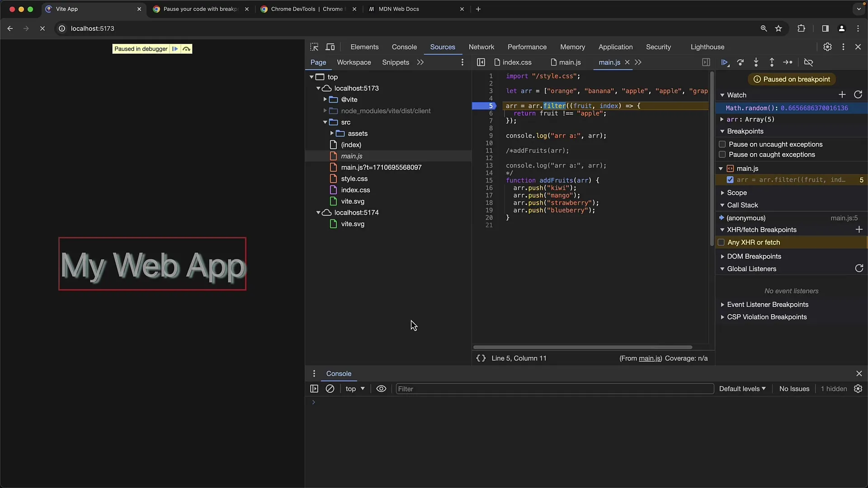This screenshot has height=488, width=868.
Task: Click the Step button in debugger toolbar
Action: [788, 62]
